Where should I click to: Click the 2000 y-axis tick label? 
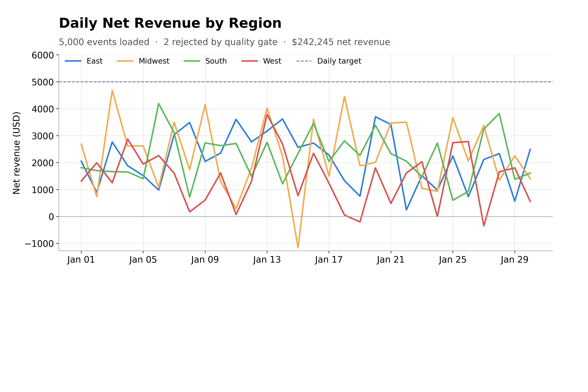click(43, 163)
